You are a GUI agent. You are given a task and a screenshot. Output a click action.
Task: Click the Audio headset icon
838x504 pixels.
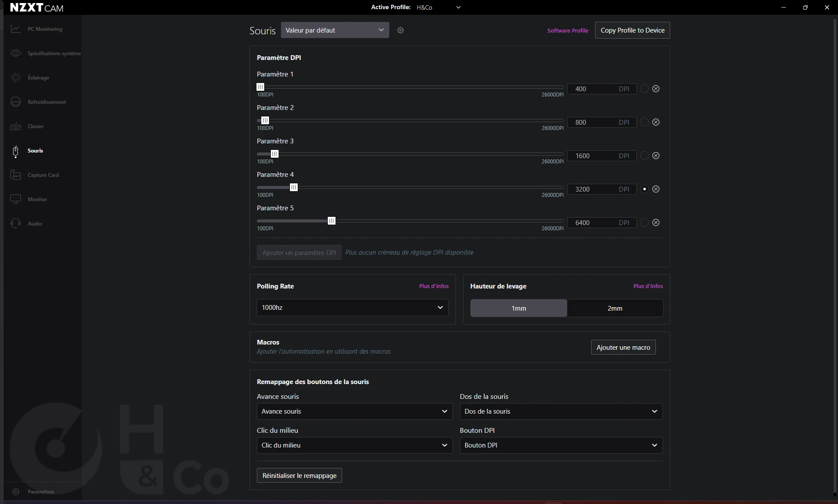point(16,223)
